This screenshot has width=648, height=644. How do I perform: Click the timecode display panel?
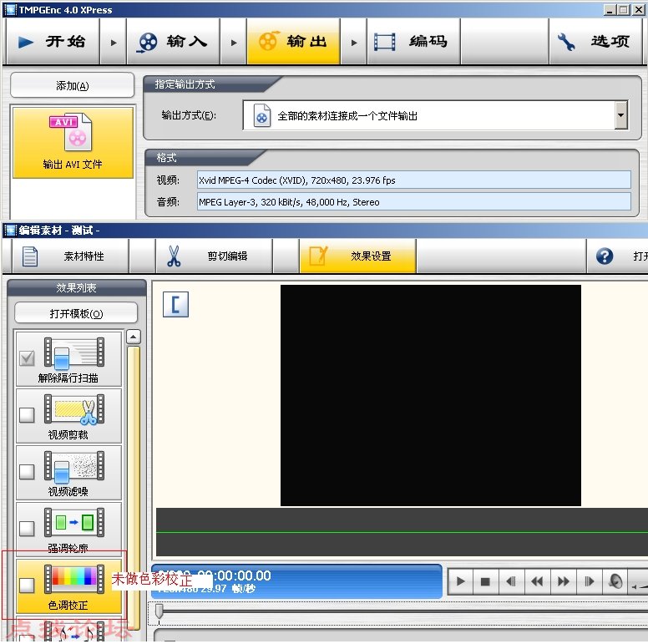pos(296,581)
